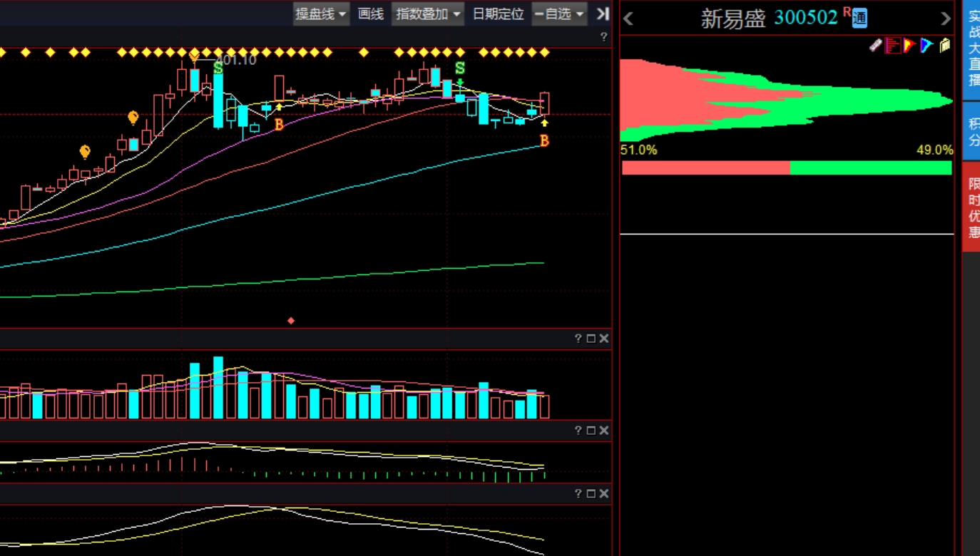Open the 限时优惠 side tab

[972, 207]
